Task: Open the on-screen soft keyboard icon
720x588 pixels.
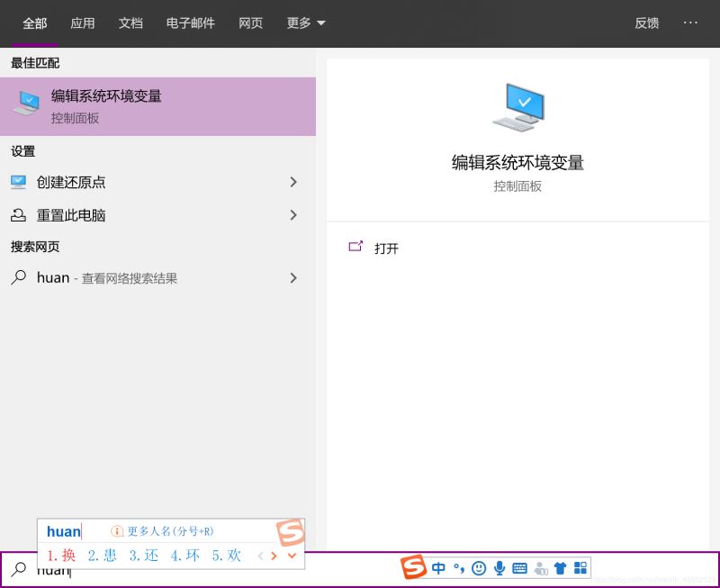Action: (x=519, y=567)
